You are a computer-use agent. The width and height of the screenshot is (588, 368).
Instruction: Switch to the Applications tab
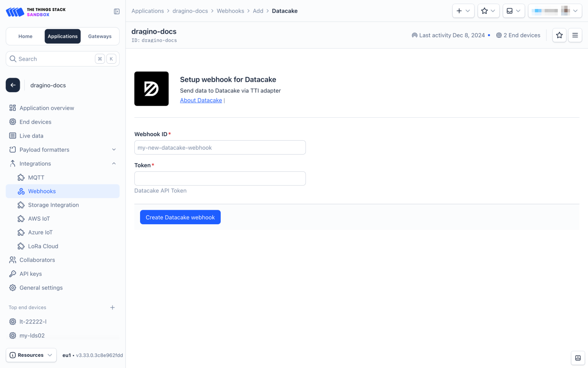click(x=63, y=36)
